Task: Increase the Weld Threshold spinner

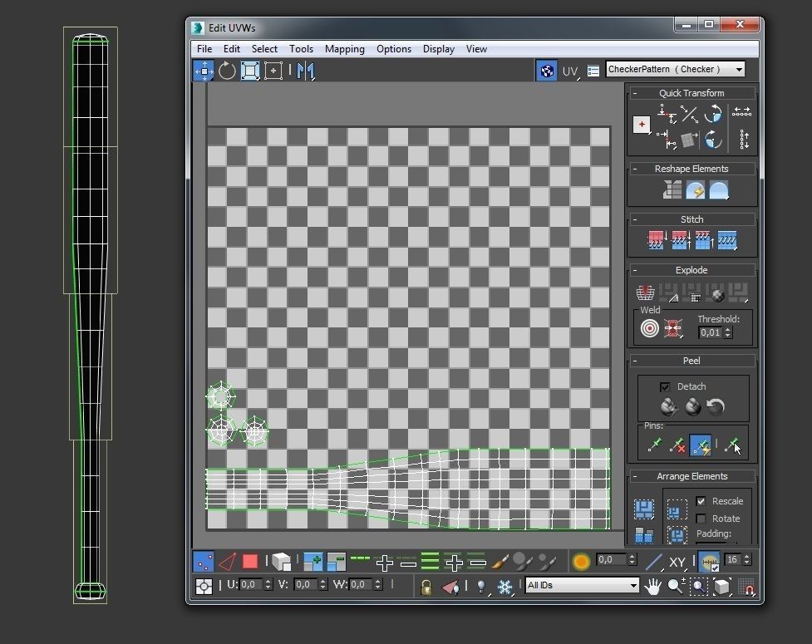Action: [728, 329]
